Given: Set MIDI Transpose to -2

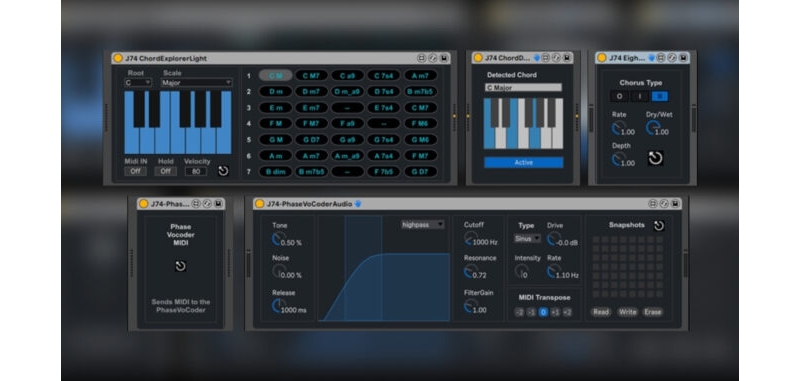Looking at the screenshot, I should click(519, 312).
